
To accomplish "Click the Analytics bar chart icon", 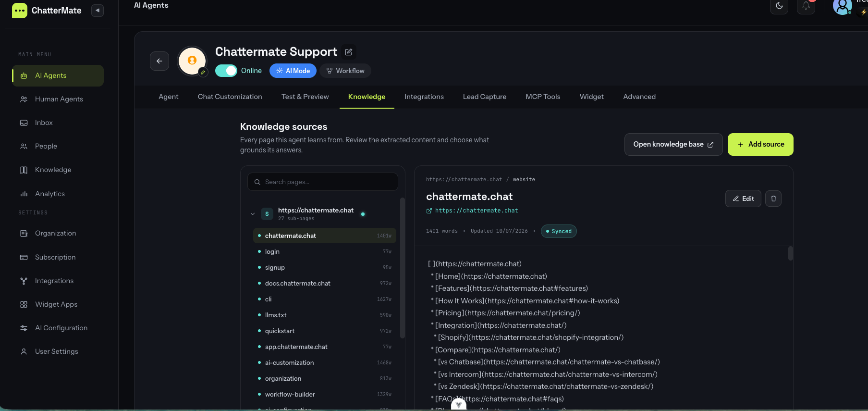I will (x=24, y=194).
